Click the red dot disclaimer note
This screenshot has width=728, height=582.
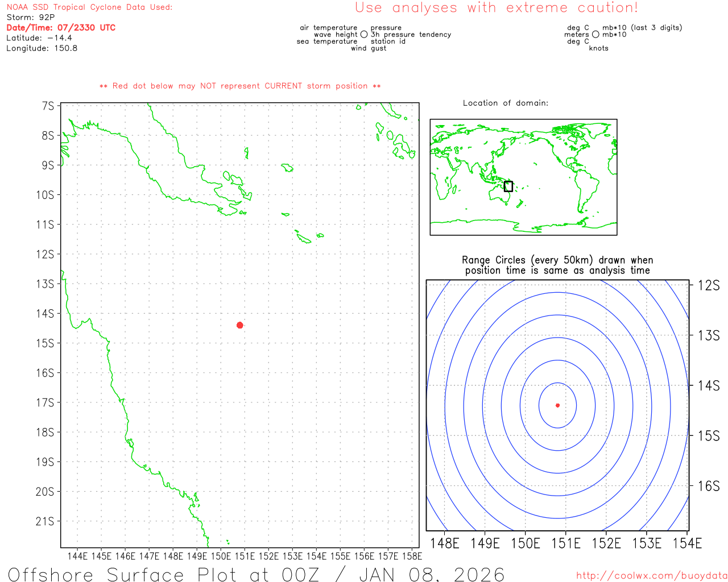240,86
